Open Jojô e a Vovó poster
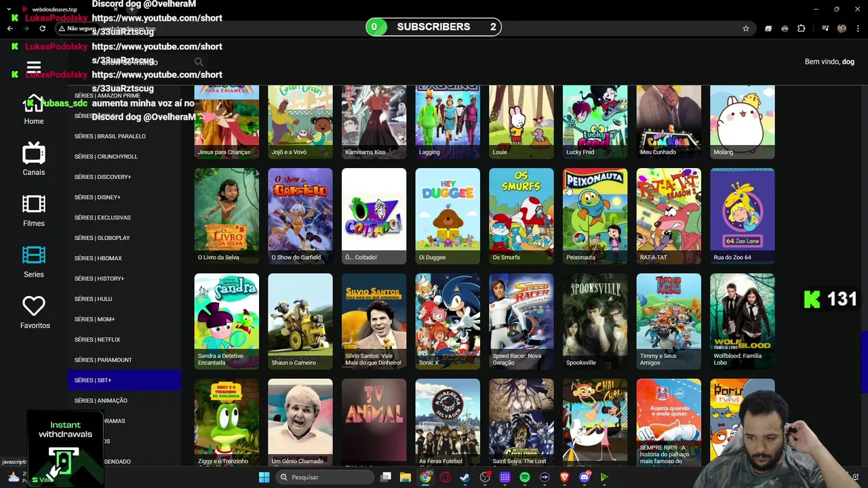The image size is (868, 488). tap(300, 122)
